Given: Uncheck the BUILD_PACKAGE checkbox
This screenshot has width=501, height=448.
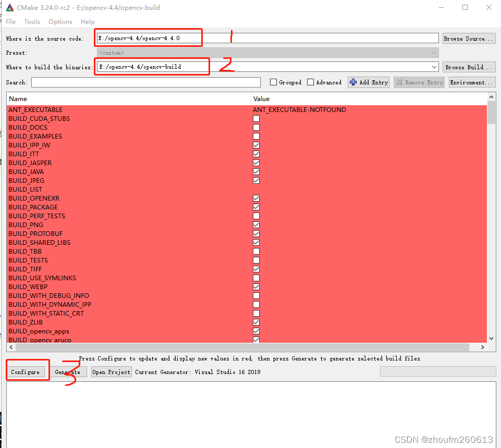Looking at the screenshot, I should coord(256,207).
